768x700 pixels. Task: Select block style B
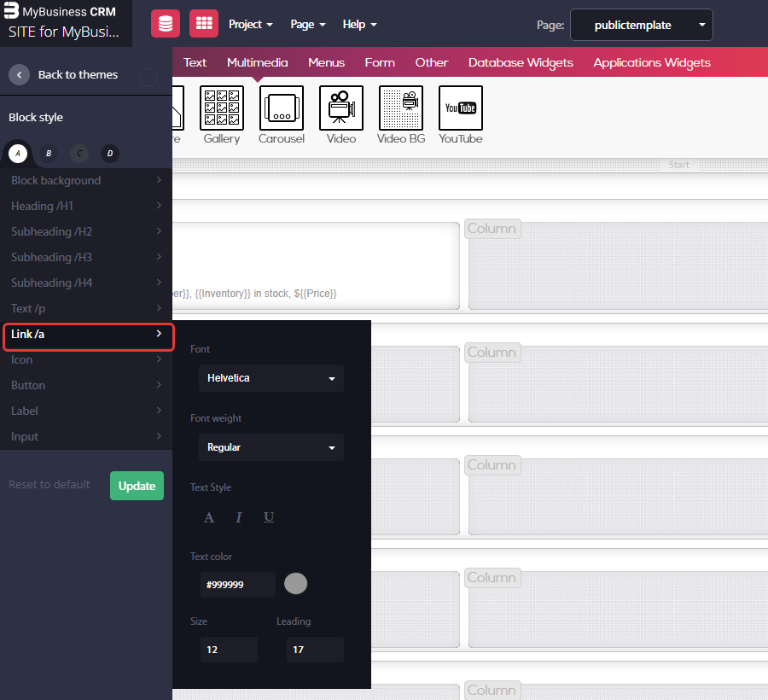[49, 154]
